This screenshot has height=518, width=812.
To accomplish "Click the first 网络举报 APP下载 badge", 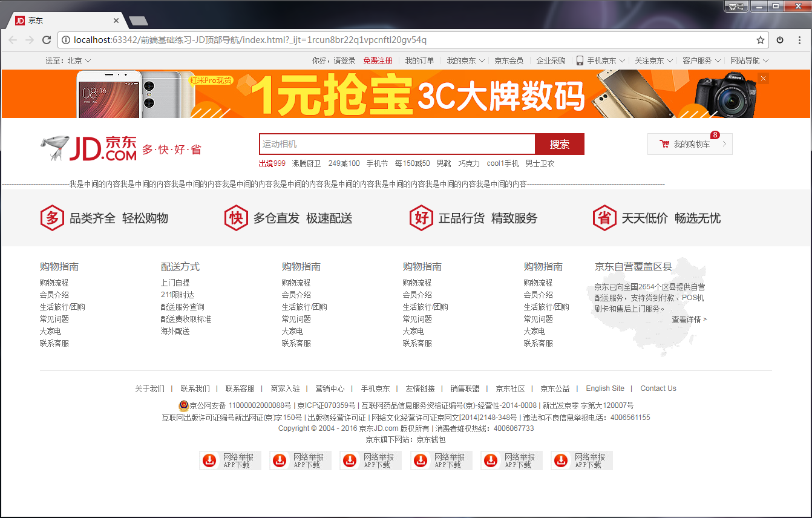I will (230, 461).
